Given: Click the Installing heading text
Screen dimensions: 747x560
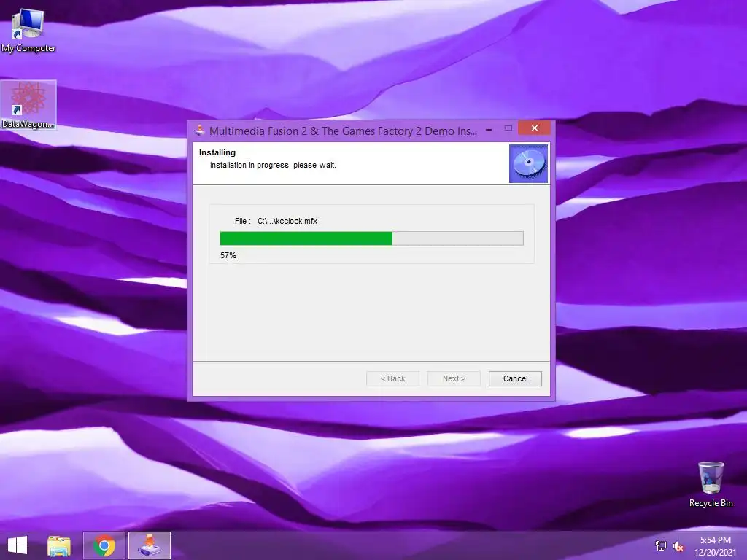Looking at the screenshot, I should click(x=217, y=152).
